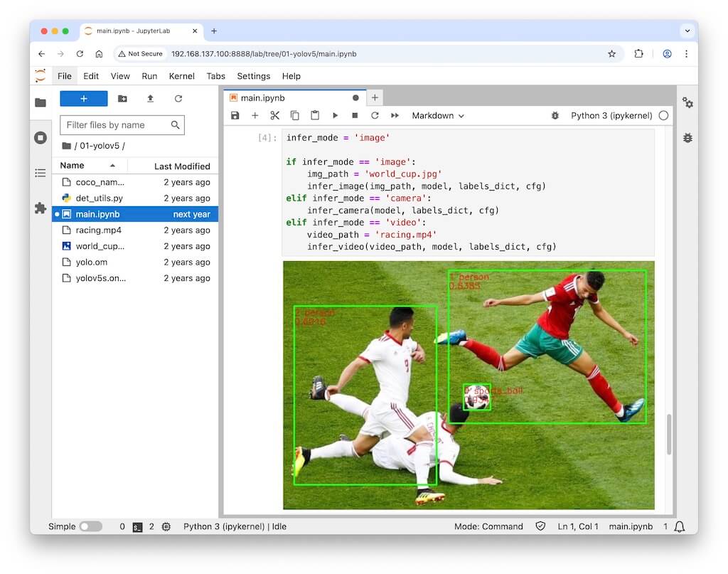Screen dimensions: 728x574
Task: Upload files using the upload arrow icon
Action: (x=150, y=99)
